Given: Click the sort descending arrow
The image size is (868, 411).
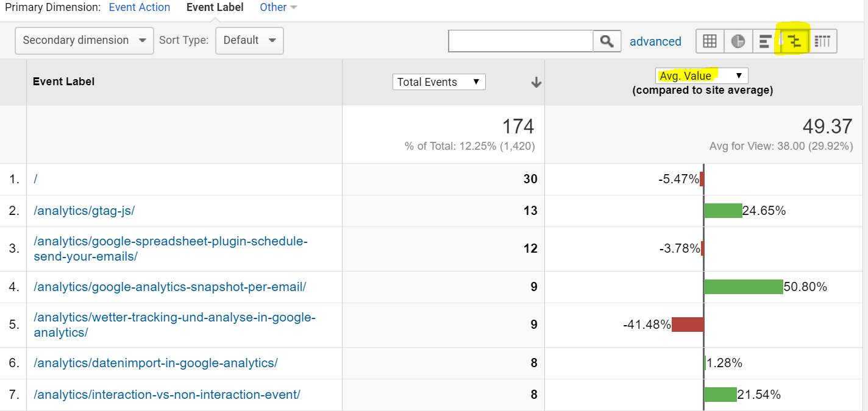Looking at the screenshot, I should point(536,82).
